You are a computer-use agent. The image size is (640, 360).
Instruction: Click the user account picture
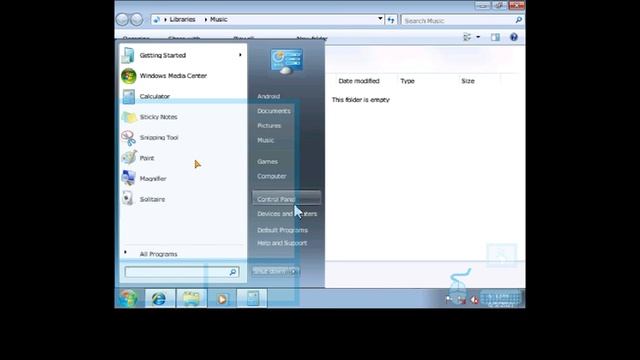[x=287, y=61]
